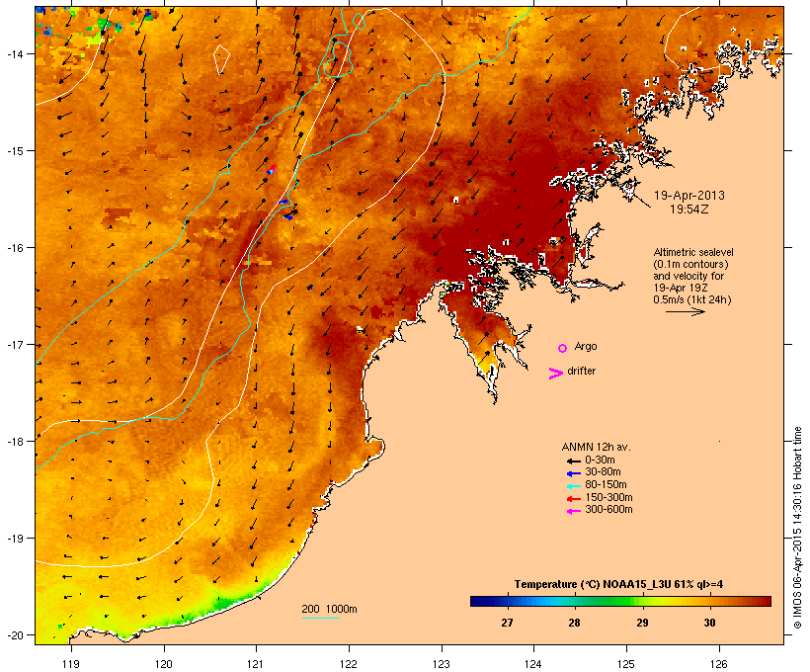Click the '30-80m' depth label
Viewport: 810px width, 672px height.
(x=603, y=472)
